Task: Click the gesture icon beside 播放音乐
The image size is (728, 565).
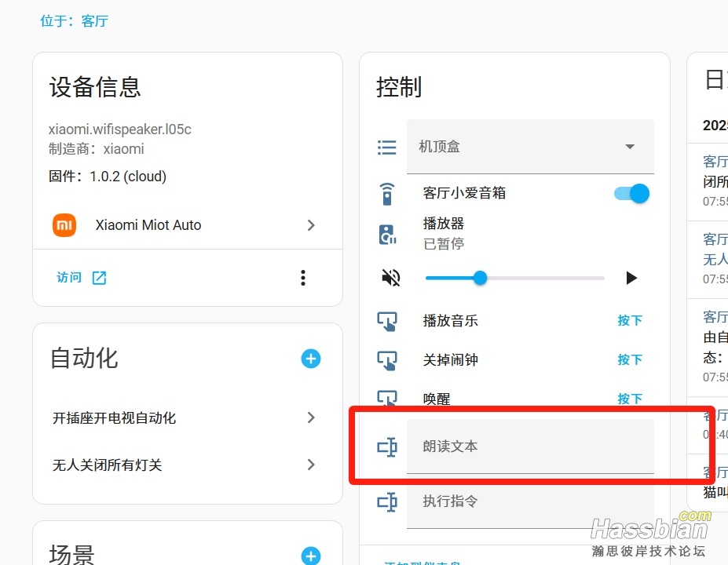Action: [x=386, y=321]
